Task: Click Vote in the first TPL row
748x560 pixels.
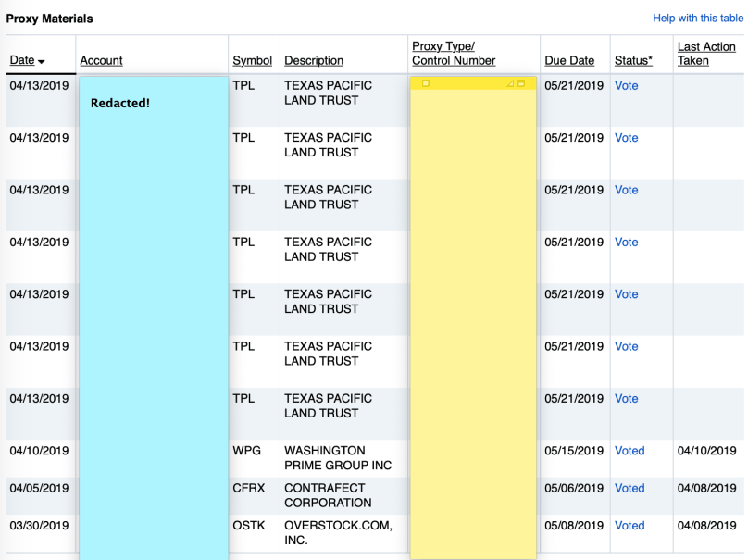Action: 626,85
